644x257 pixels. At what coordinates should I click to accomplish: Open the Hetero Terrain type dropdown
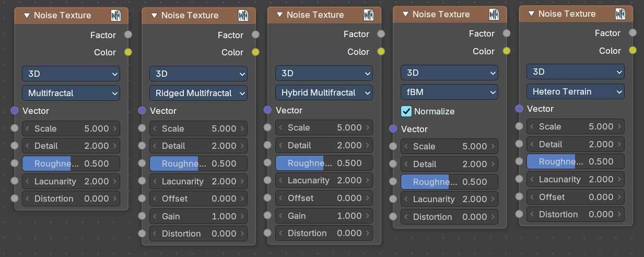(x=576, y=91)
